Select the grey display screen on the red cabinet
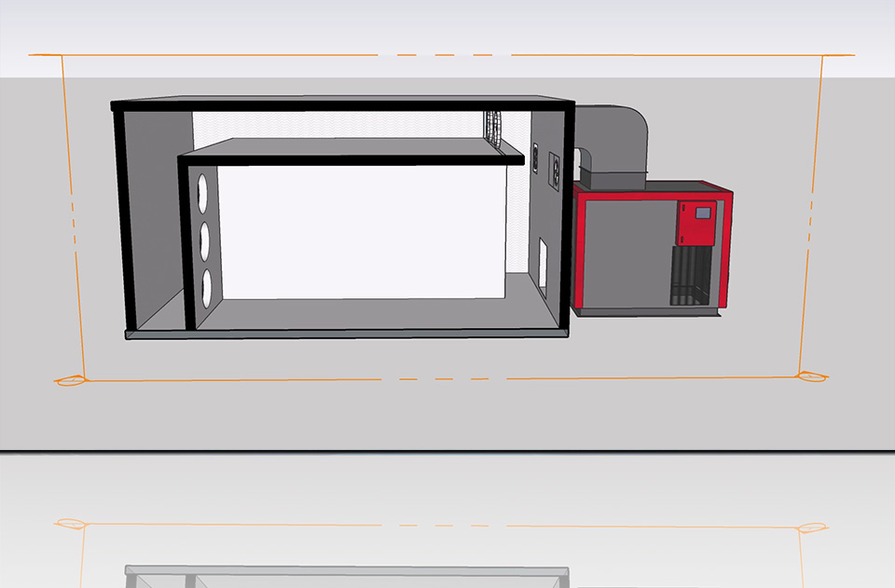Screen dimensions: 895x588 pos(704,212)
